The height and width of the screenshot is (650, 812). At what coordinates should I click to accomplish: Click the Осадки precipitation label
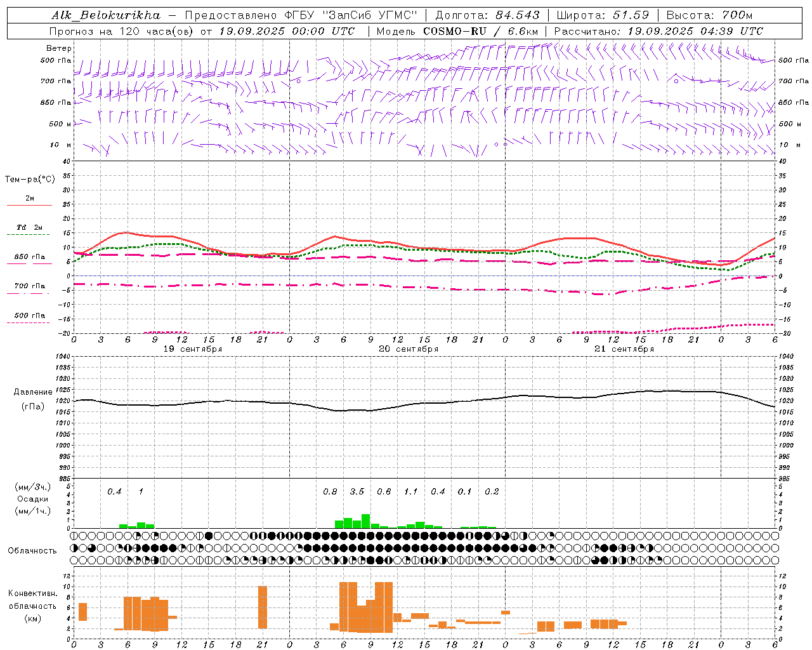(x=32, y=499)
